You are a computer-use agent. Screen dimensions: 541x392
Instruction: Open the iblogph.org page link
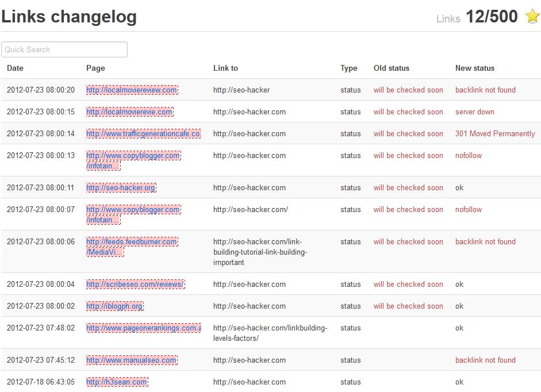[114, 306]
